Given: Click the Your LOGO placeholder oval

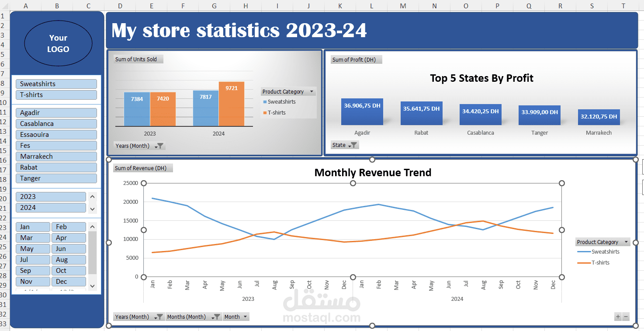Looking at the screenshot, I should pyautogui.click(x=58, y=43).
